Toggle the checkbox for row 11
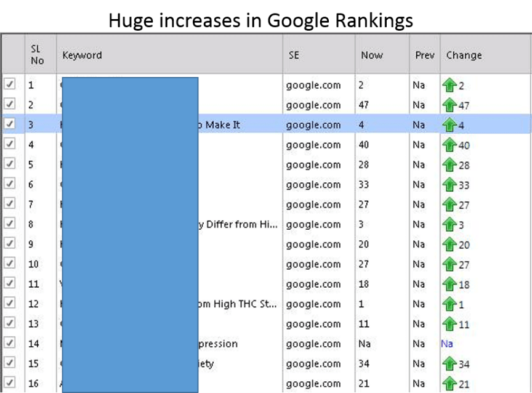Screen dimensions: 532x393 [x=9, y=283]
